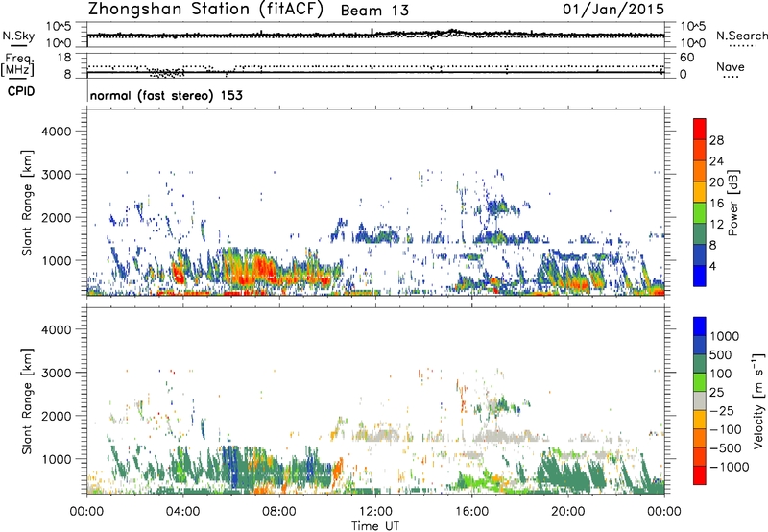The height and width of the screenshot is (532, 768).
Task: Click the "25" label on Velocity colorbar
Action: [x=716, y=393]
